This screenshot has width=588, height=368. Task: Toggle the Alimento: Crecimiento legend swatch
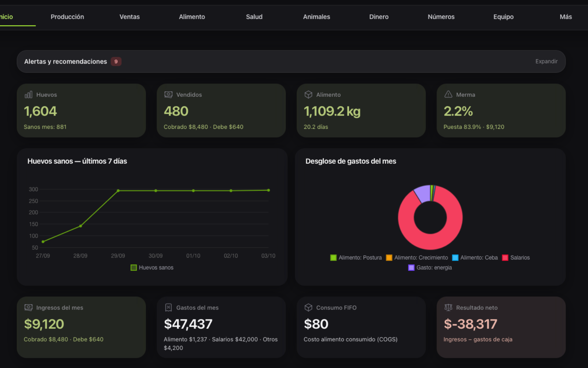(x=389, y=258)
